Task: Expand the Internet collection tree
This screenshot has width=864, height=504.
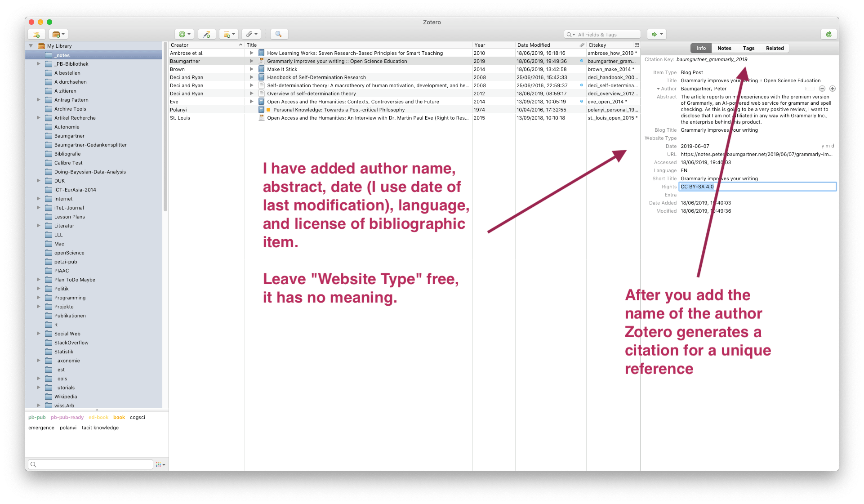Action: tap(39, 199)
